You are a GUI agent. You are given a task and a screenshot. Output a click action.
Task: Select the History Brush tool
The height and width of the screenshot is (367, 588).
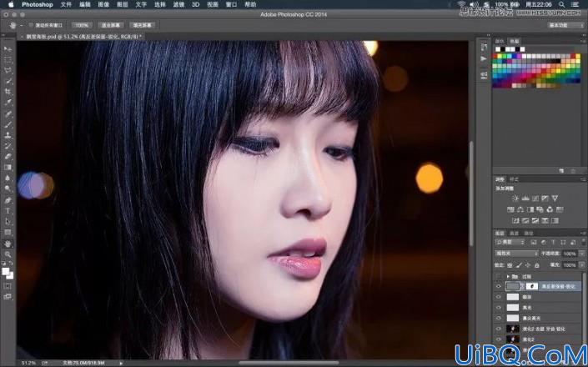click(8, 146)
